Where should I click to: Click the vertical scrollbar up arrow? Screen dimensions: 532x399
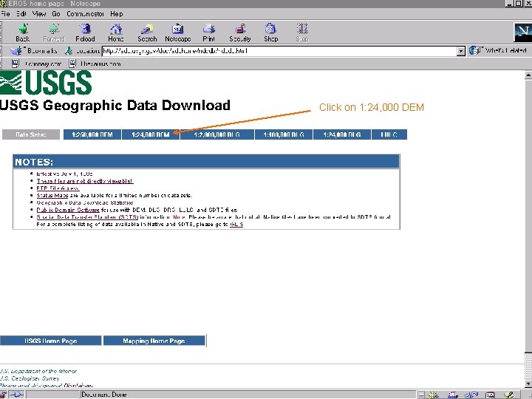tap(528, 75)
